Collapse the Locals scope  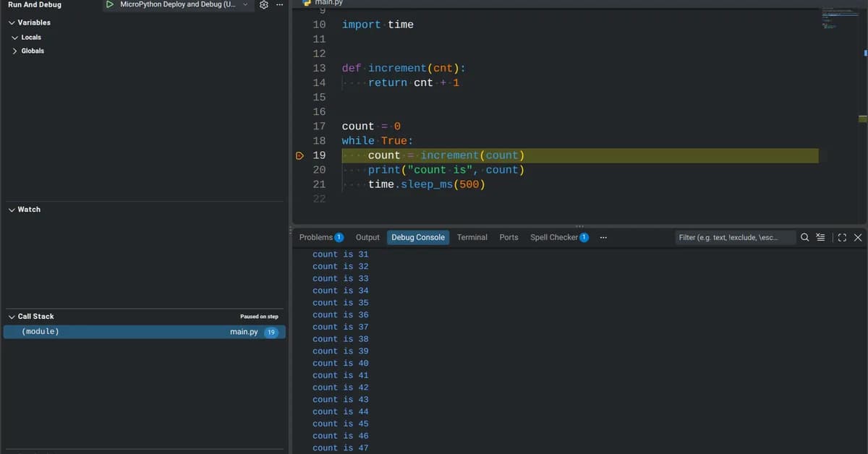pyautogui.click(x=15, y=37)
